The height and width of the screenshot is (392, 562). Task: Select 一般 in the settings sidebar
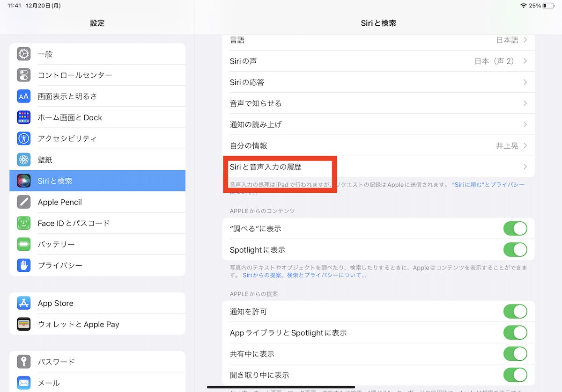(97, 54)
